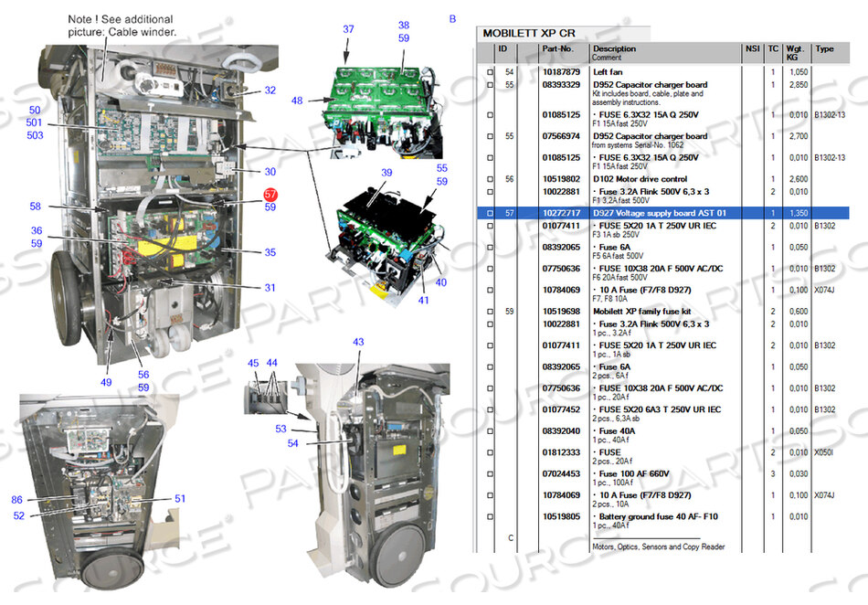Click callout number 32 in diagram
Viewport: 868px width, 605px height.
[x=270, y=90]
